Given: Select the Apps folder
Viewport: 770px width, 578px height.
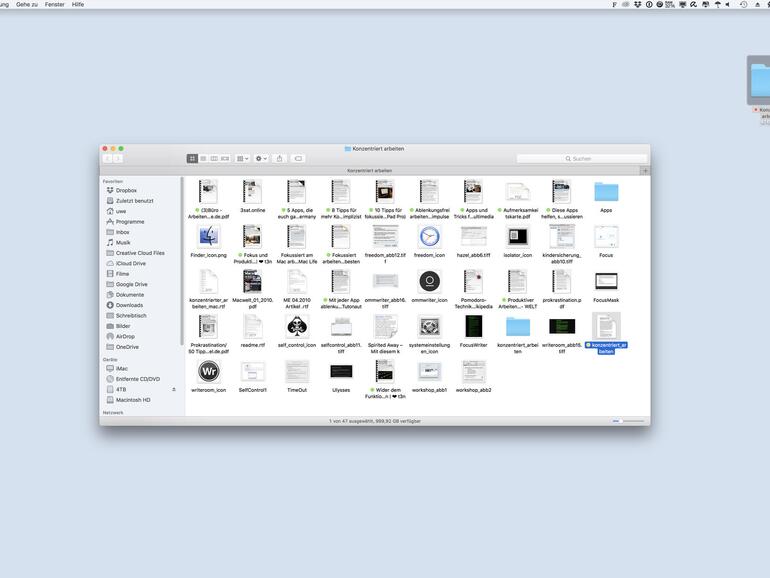Looking at the screenshot, I should coord(606,193).
